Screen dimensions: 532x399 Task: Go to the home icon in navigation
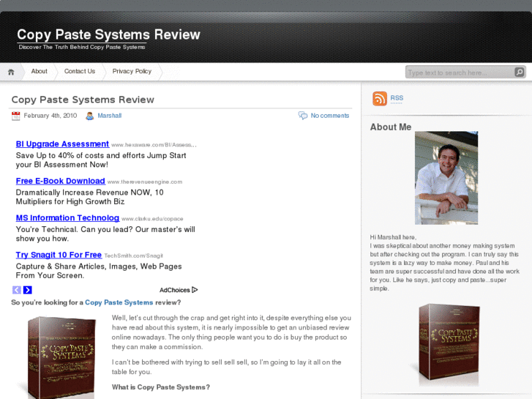[11, 72]
